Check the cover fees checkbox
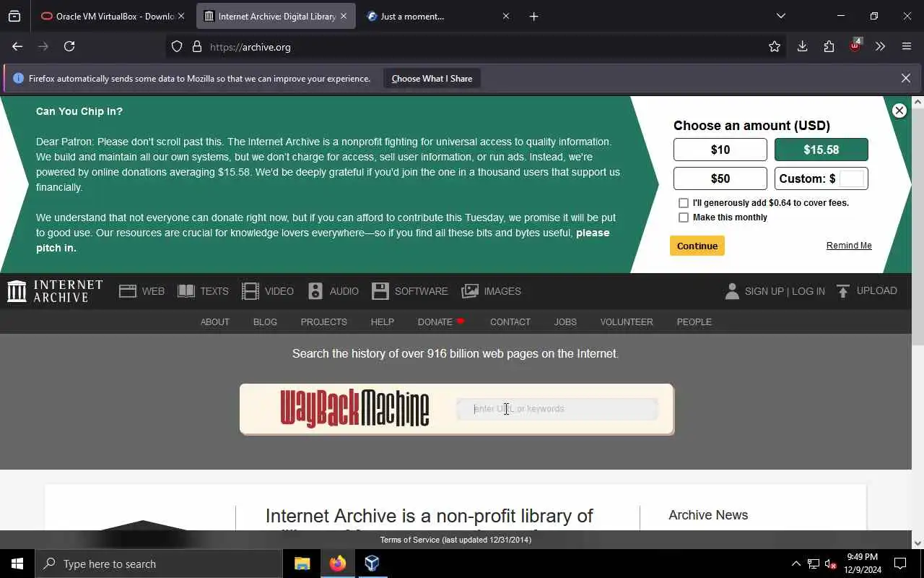 pos(683,203)
